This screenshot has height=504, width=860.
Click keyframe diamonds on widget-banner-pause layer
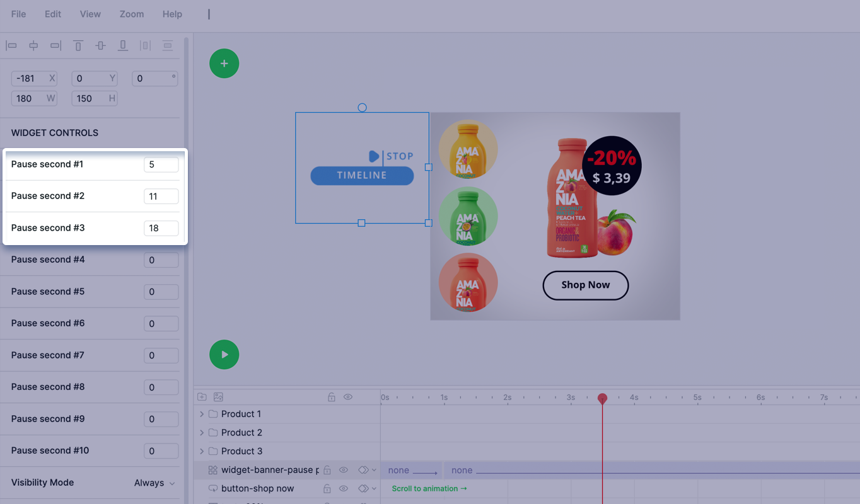click(363, 470)
